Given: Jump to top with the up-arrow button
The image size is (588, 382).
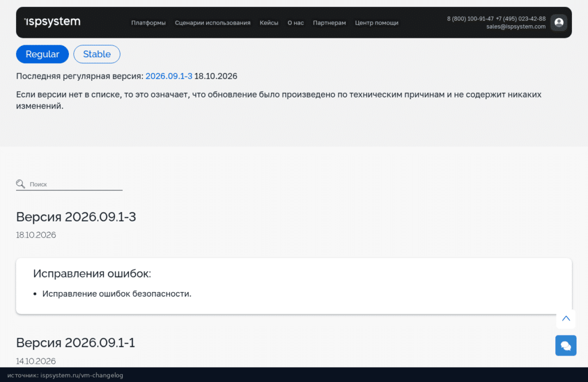Looking at the screenshot, I should 566,319.
